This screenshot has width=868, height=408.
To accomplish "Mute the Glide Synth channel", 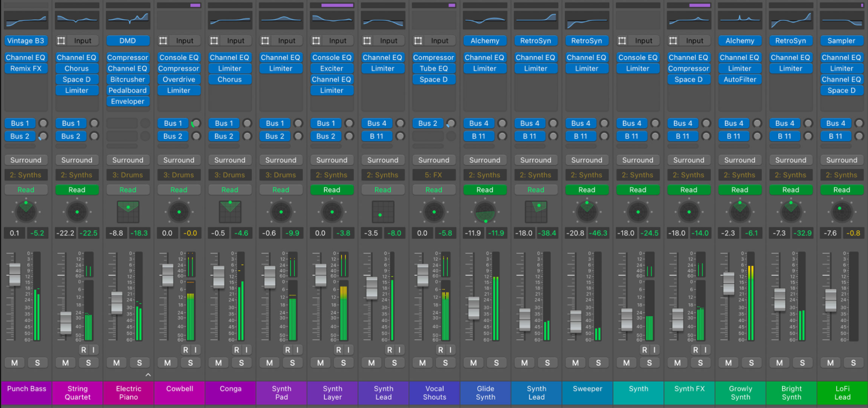I will coord(473,363).
